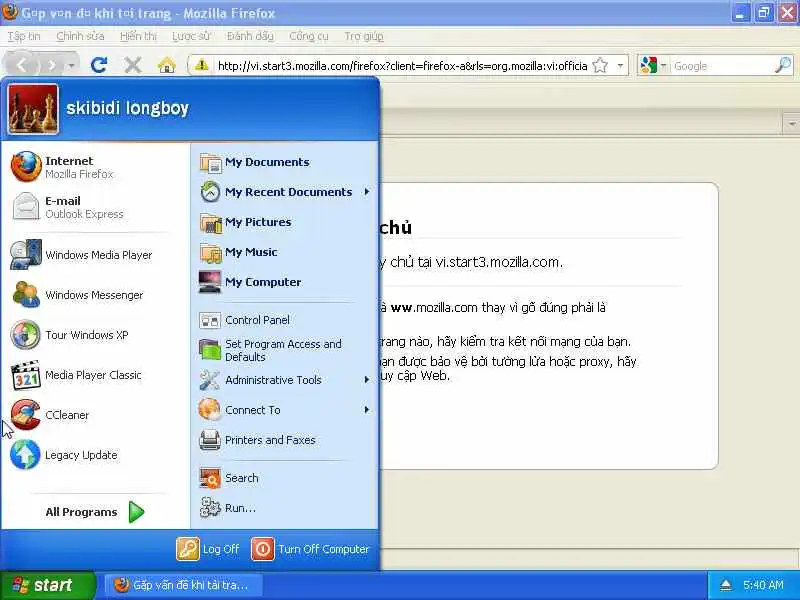
Task: Click the Firefox address bar URL
Action: pyautogui.click(x=402, y=66)
